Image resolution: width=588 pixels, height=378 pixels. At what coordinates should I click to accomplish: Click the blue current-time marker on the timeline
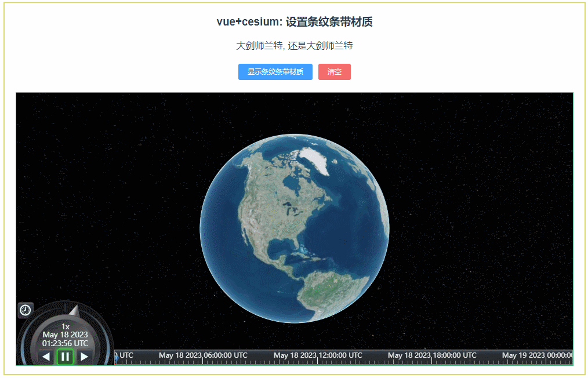pos(116,359)
